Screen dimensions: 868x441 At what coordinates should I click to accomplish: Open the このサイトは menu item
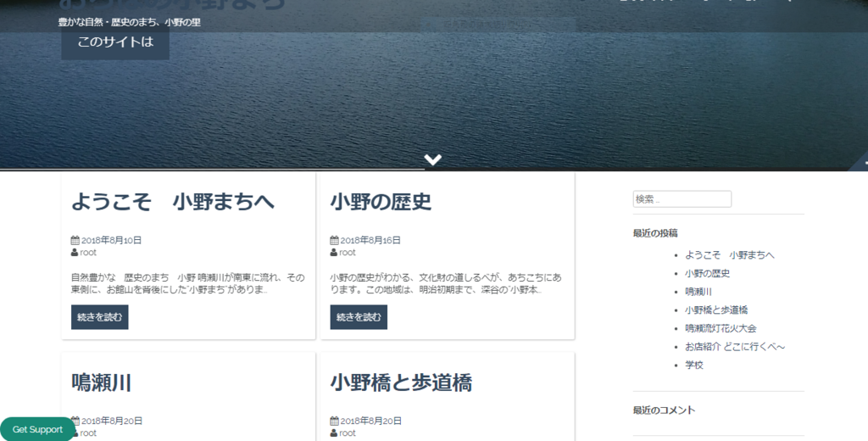115,42
